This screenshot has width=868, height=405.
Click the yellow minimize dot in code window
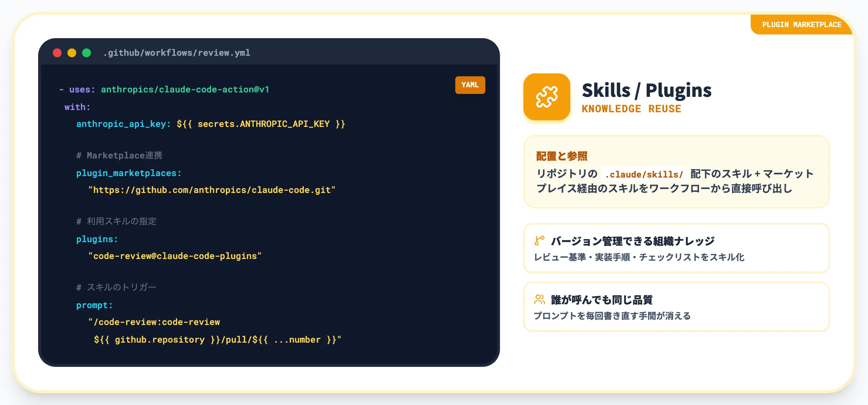point(72,53)
